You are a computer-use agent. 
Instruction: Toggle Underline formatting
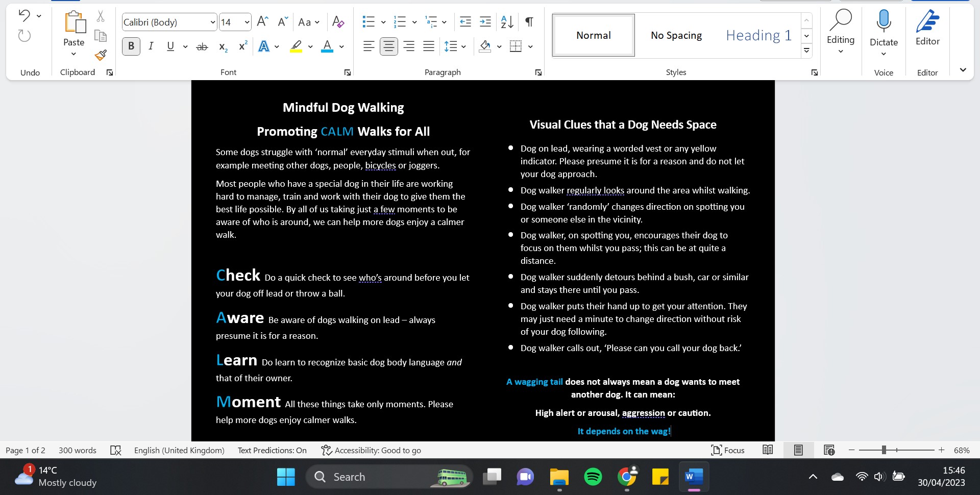click(x=170, y=46)
